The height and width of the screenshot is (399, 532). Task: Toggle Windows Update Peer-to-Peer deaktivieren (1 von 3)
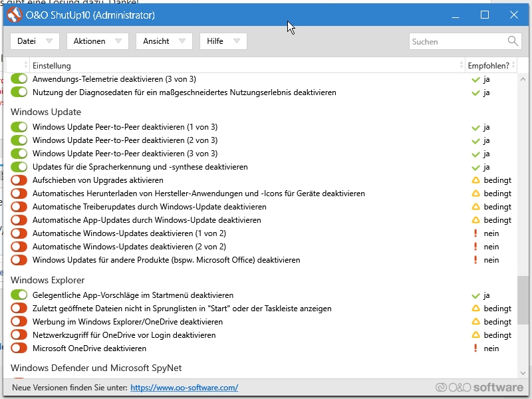19,127
